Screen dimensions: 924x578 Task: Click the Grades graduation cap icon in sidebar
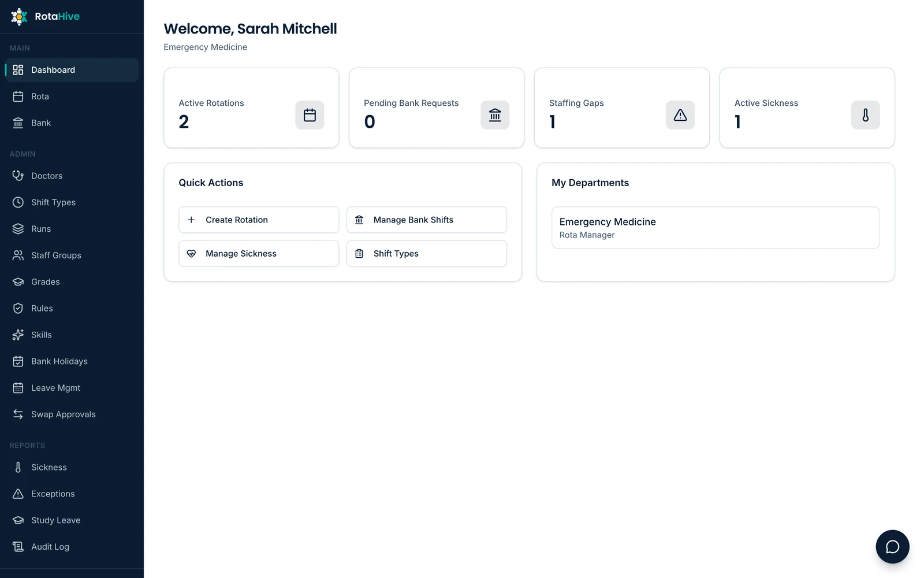(x=18, y=282)
